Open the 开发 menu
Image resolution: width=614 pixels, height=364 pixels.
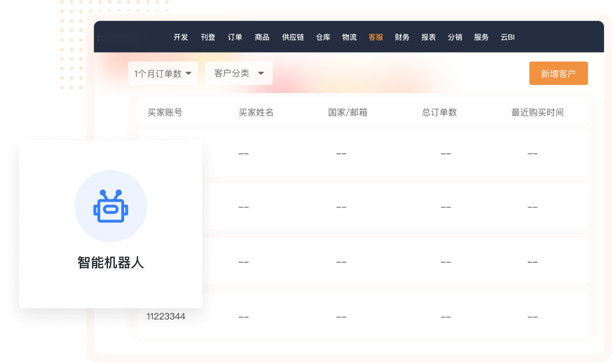[181, 37]
